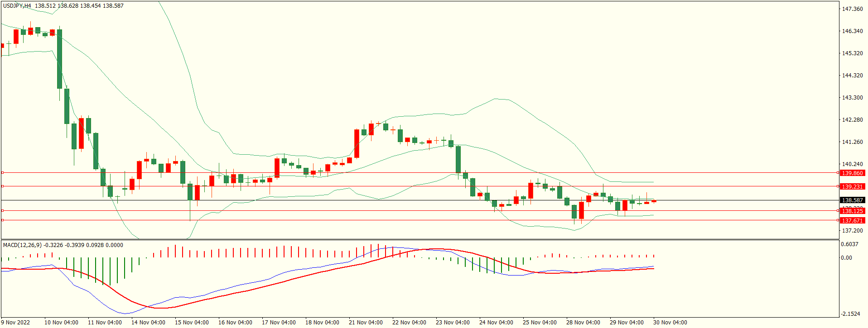868x328 pixels.
Task: Click the 16 Nov 04:00 time axis label
Action: (235, 323)
